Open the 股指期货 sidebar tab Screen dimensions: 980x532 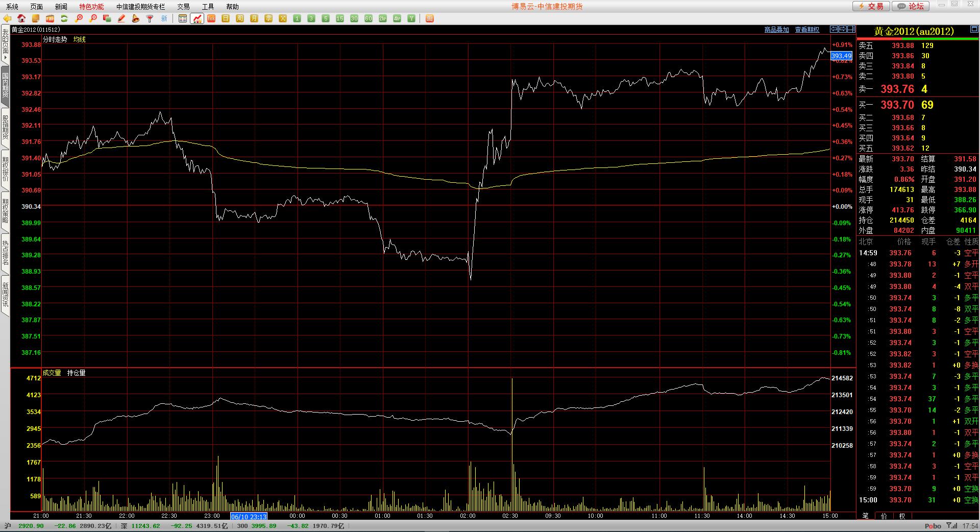point(5,128)
